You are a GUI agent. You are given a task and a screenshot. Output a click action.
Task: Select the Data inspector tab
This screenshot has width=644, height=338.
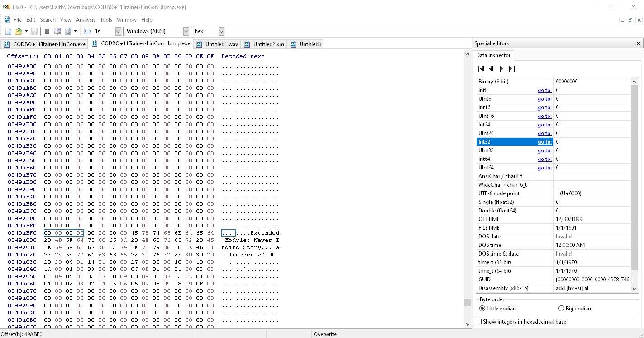point(493,55)
